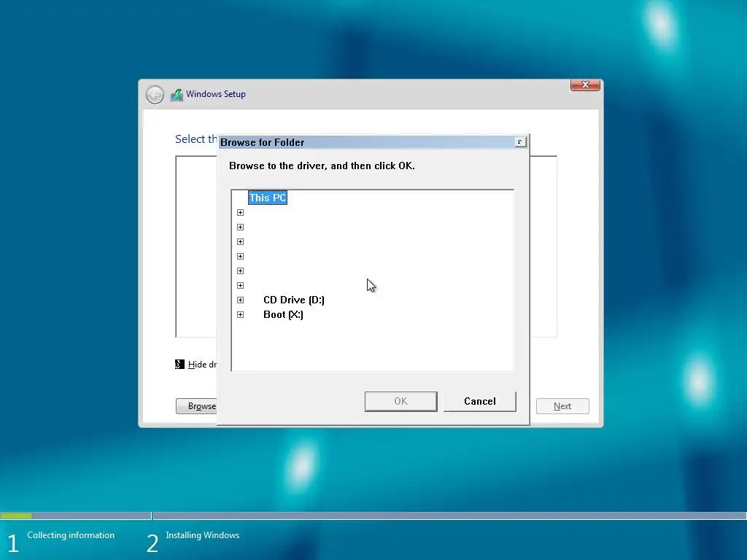Screen dimensions: 747x560
Task: Select This PC in the folder tree
Action: (x=268, y=198)
